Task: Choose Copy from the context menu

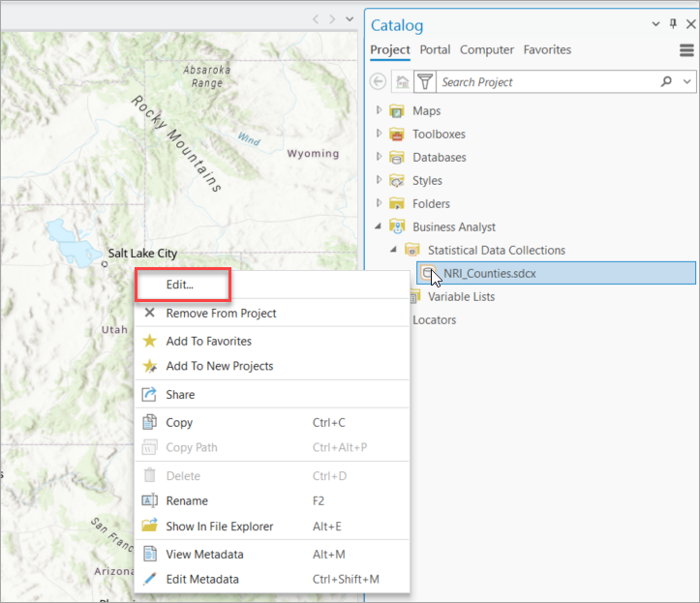Action: tap(272, 423)
